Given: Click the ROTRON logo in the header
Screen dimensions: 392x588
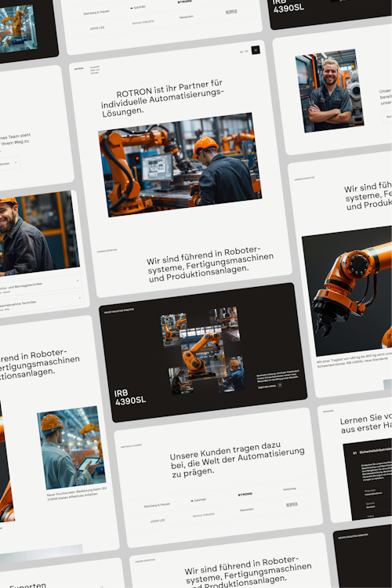Looking at the screenshot, I should click(78, 69).
